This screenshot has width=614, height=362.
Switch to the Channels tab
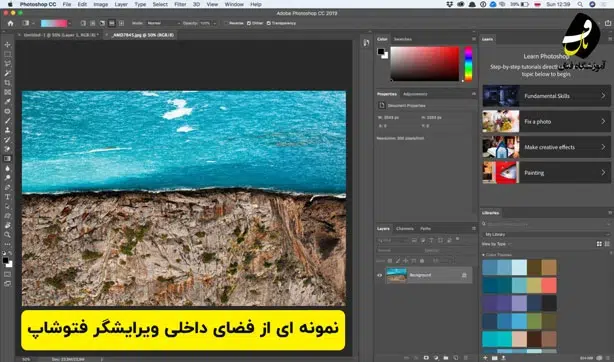point(405,228)
